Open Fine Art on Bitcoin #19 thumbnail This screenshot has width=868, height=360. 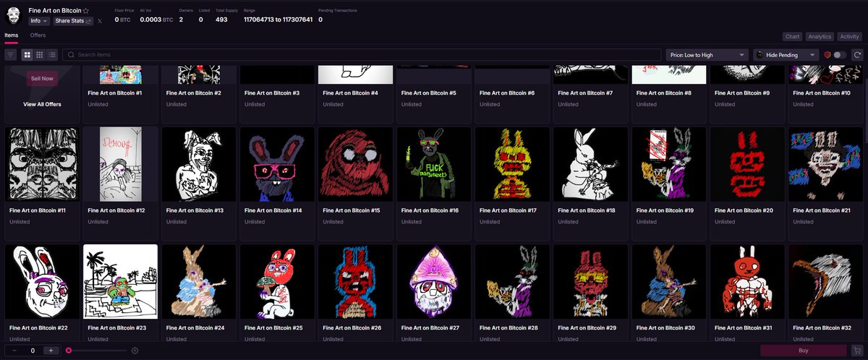(x=669, y=165)
